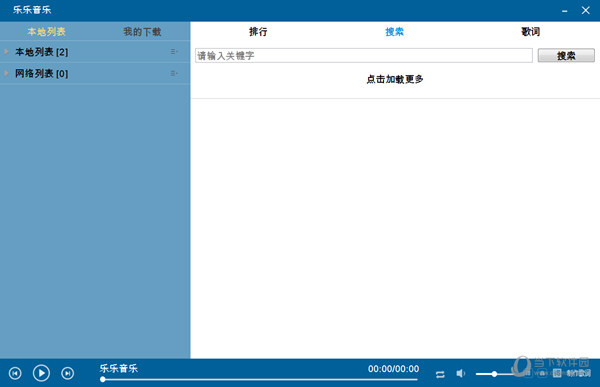Click 点击加载更多 to load more
Viewport: 600px width, 387px height.
[x=395, y=79]
